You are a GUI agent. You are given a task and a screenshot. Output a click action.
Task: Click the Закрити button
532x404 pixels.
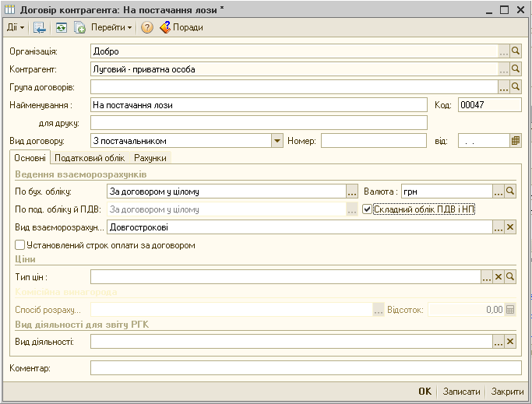click(507, 392)
